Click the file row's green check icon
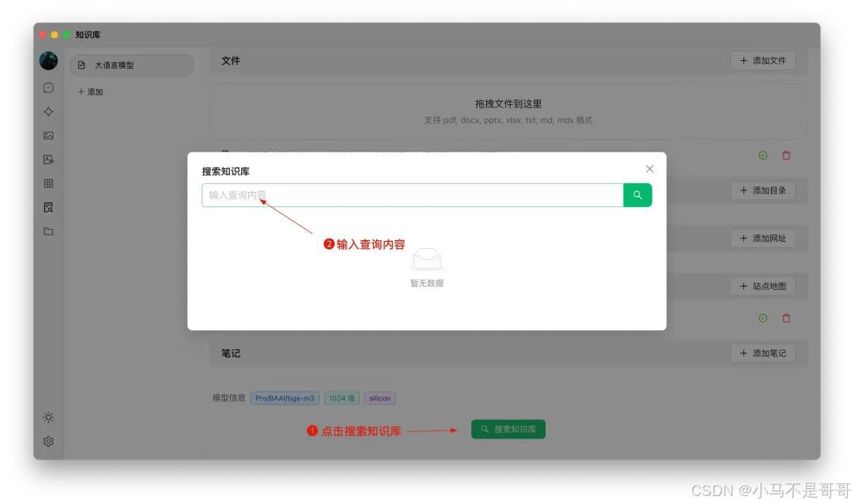Screen dimensions: 854x504 [762, 156]
